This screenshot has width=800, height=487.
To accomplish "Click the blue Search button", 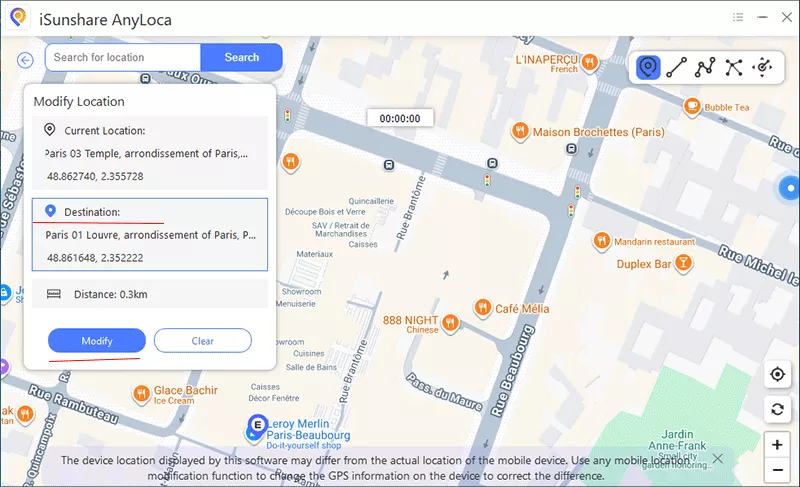I will [x=242, y=57].
